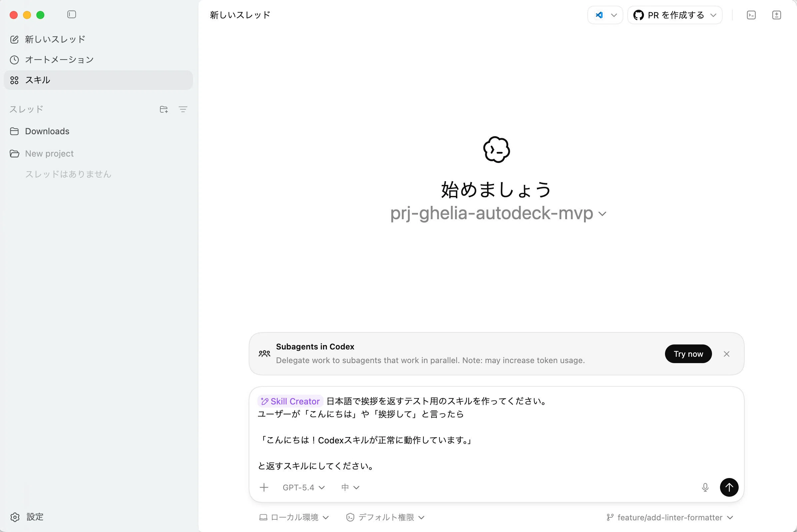
Task: Select the New project folder
Action: click(x=98, y=154)
